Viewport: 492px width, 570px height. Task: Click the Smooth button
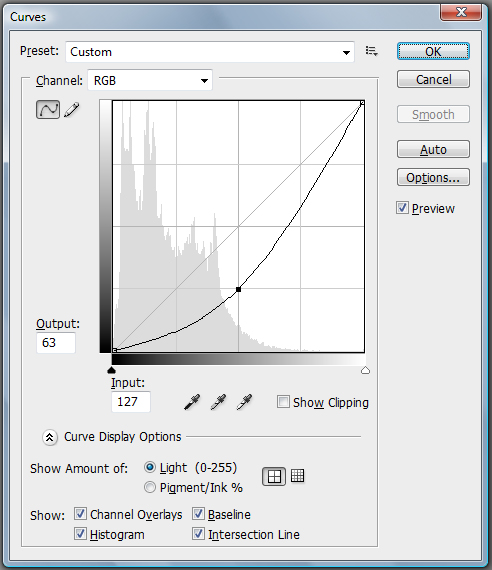(433, 115)
